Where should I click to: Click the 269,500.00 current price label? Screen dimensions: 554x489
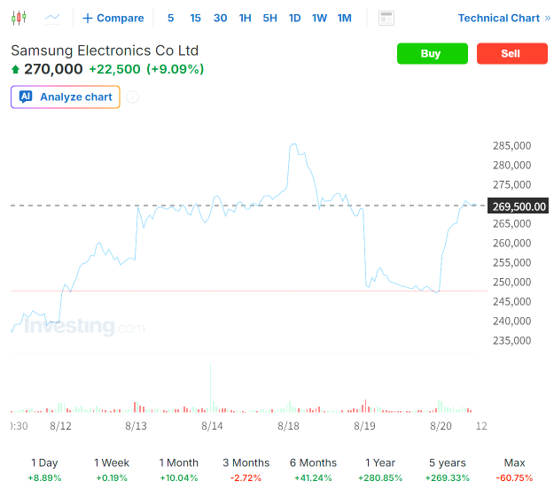[x=518, y=206]
